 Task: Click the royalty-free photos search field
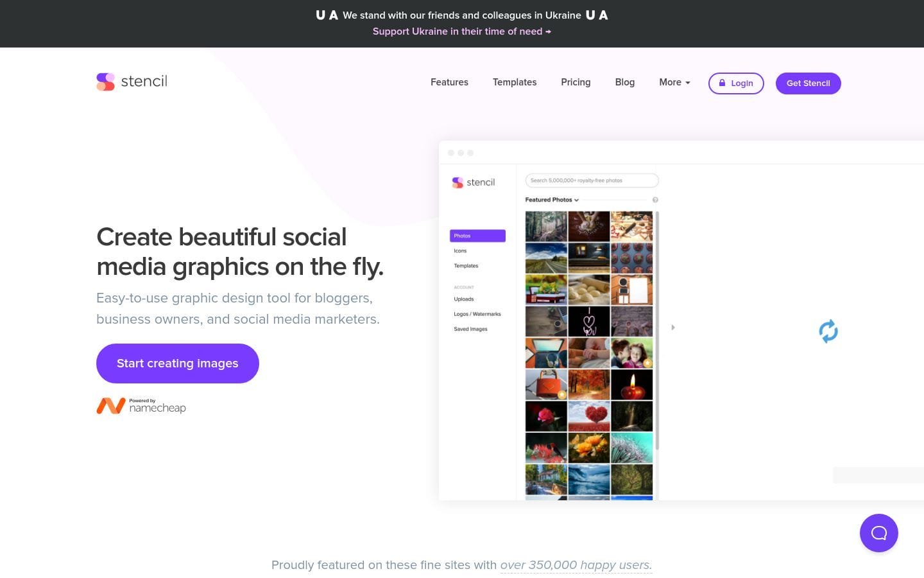pyautogui.click(x=592, y=180)
